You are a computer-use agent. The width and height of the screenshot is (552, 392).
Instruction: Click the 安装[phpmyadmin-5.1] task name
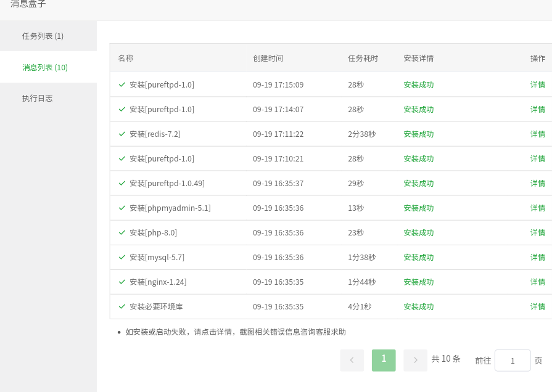click(170, 208)
